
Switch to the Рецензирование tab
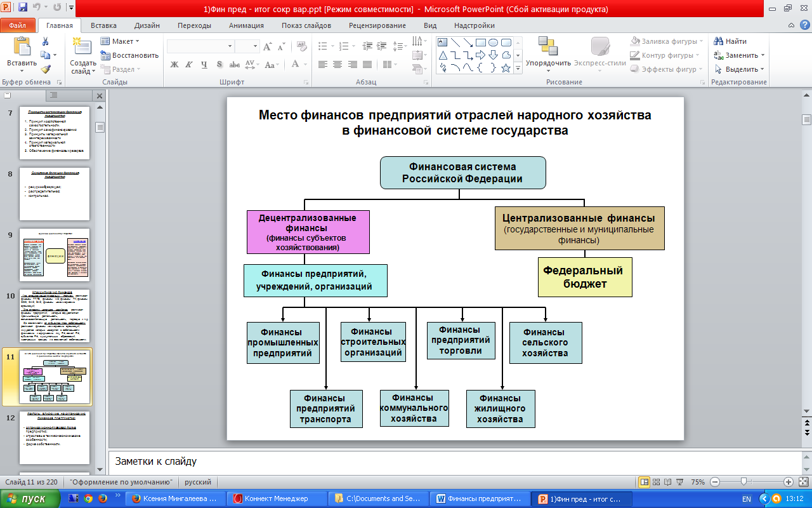click(x=377, y=25)
